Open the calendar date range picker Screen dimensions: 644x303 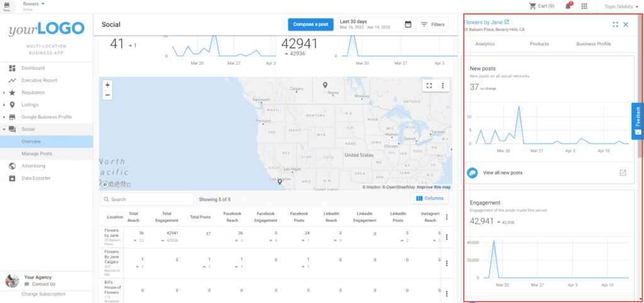click(x=408, y=25)
